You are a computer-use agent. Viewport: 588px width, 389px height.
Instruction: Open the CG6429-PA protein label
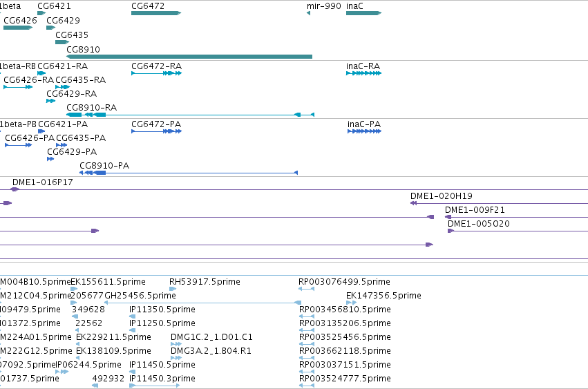pyautogui.click(x=72, y=152)
